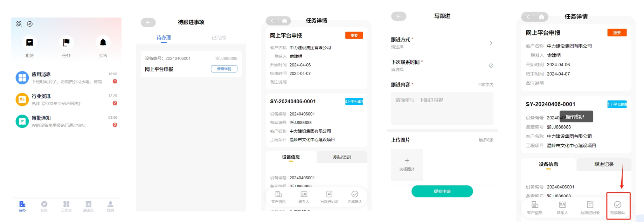Go back from the 待跟进事项 page
Image resolution: width=644 pixels, height=222 pixels.
(x=148, y=22)
